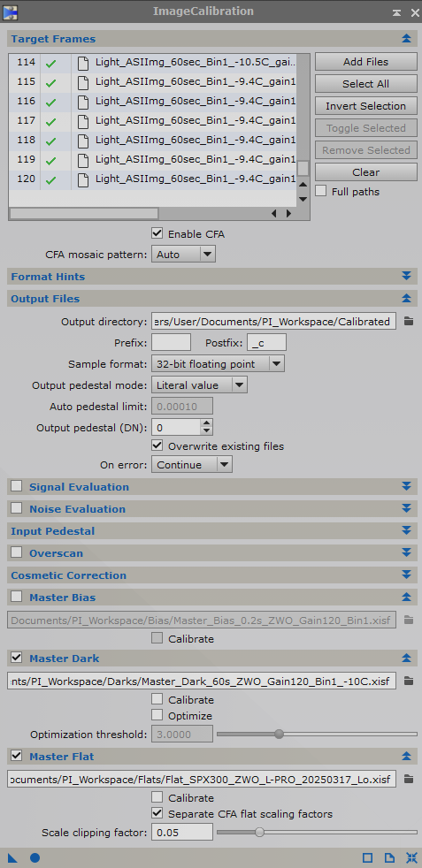Browse for Master Flat file
Screen dimensions: 422x868
coord(409,780)
